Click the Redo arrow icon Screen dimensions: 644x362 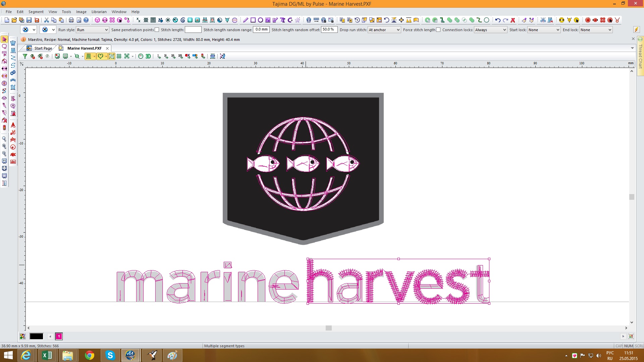click(505, 20)
